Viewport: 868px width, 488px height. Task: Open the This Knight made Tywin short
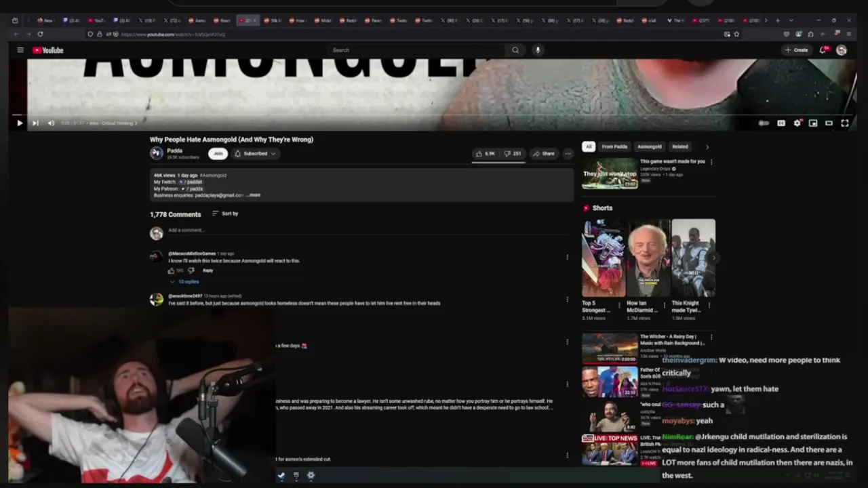693,258
